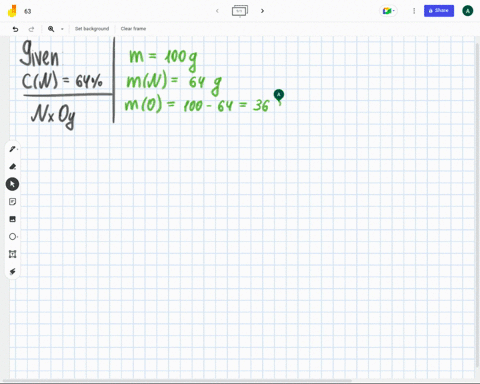Activate the Laser pointer tool
480x384 pixels.
13,272
